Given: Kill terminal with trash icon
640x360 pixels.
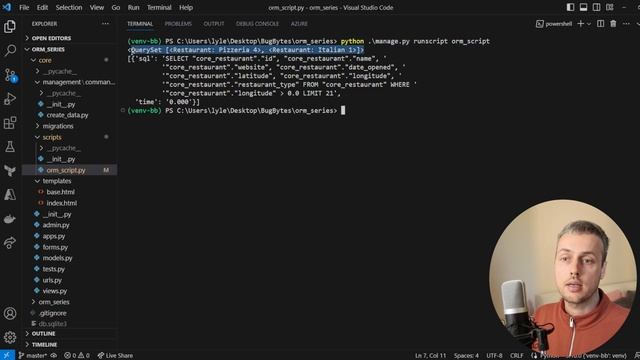Looking at the screenshot, I should click(613, 24).
